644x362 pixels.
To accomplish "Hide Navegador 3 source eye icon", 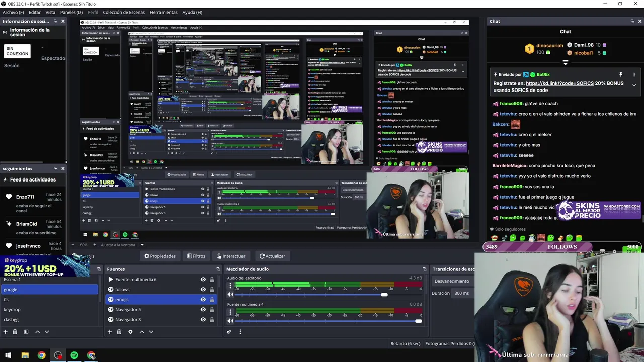I will pos(203,320).
